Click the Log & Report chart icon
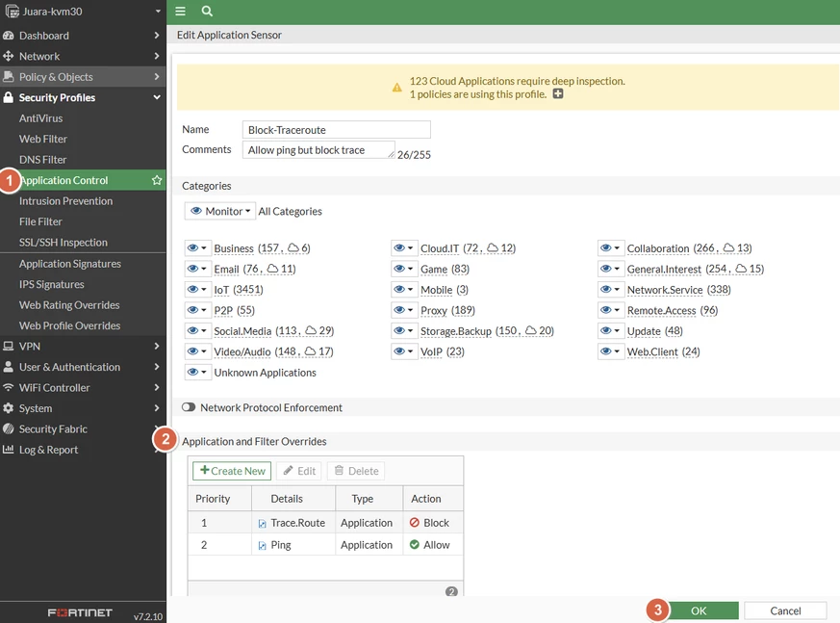Screen dimensions: 840x623 tap(8, 450)
